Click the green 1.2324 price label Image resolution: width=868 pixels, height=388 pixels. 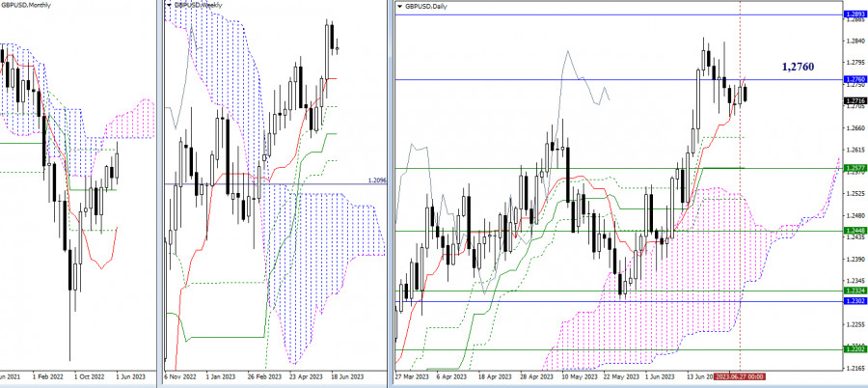pos(855,291)
